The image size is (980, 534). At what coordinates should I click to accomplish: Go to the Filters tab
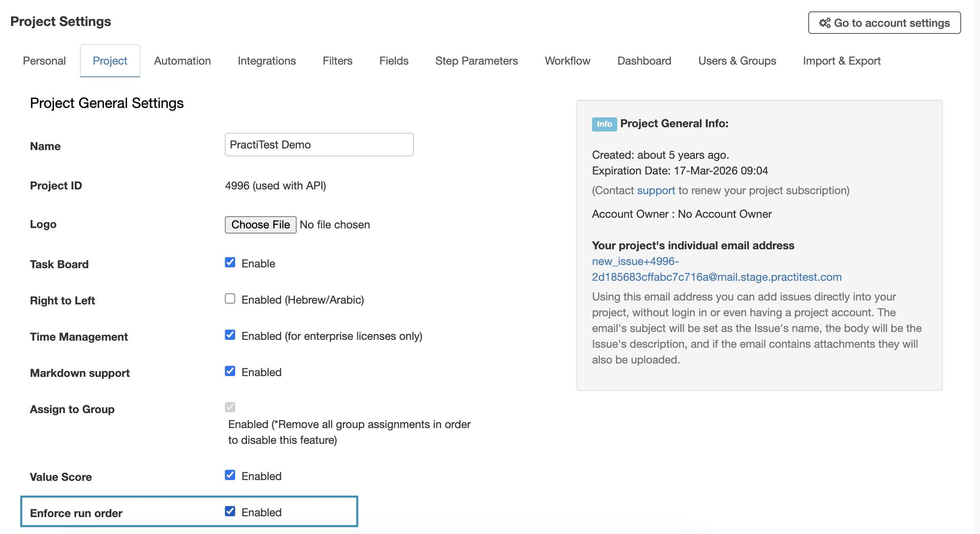coord(338,61)
